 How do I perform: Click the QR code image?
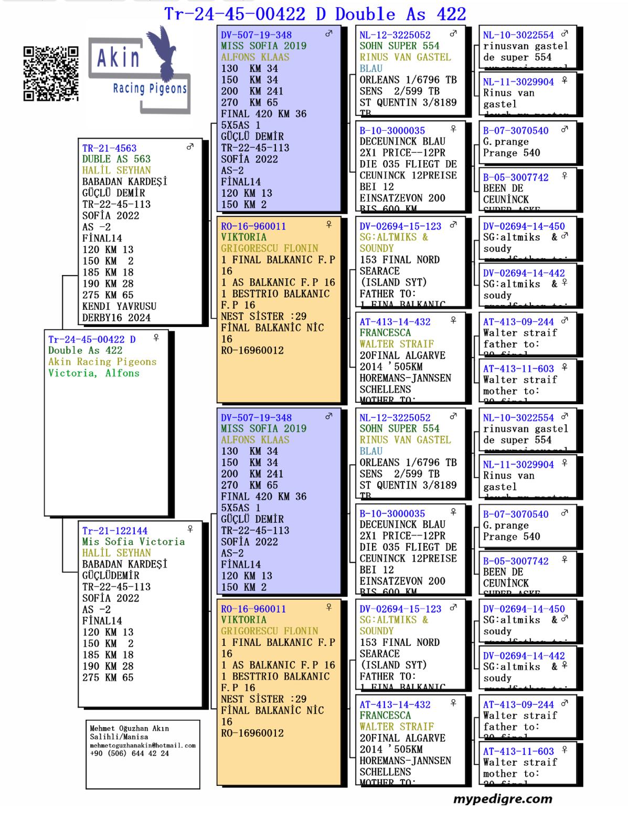(x=51, y=73)
